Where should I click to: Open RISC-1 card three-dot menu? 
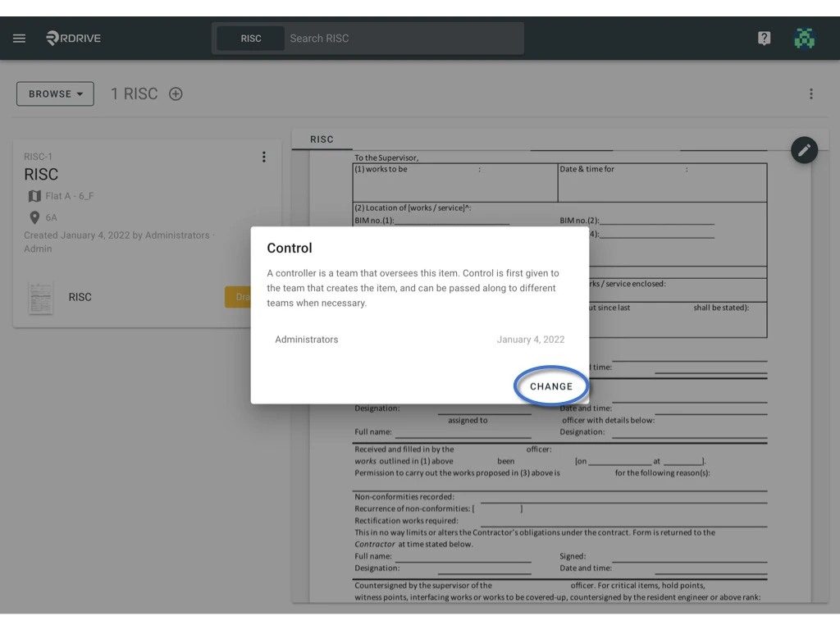coord(263,157)
